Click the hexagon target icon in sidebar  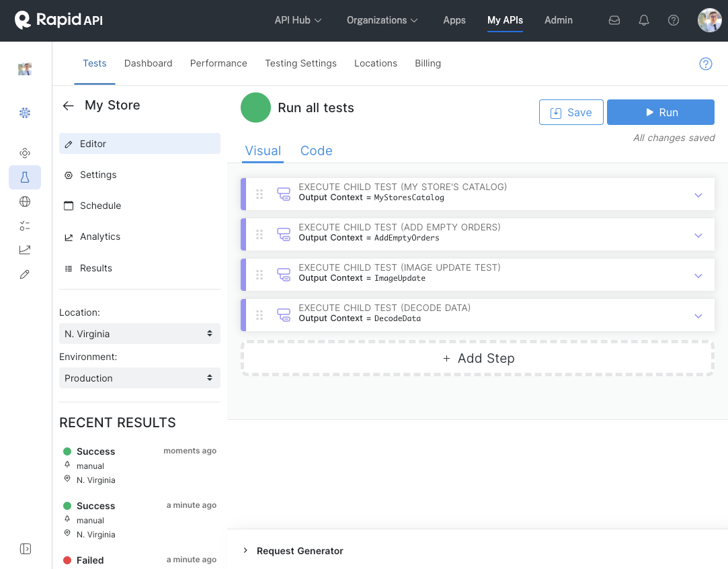(x=25, y=153)
